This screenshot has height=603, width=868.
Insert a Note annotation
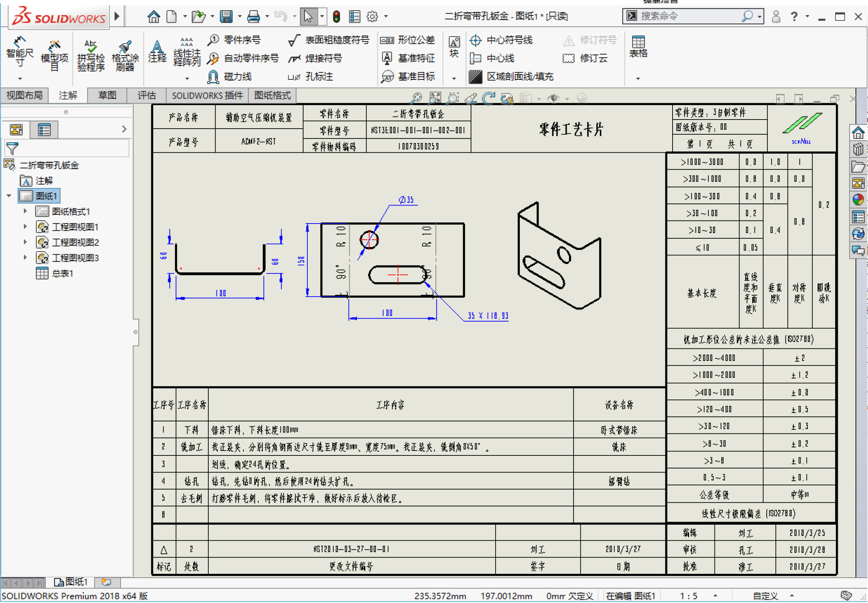(x=157, y=52)
